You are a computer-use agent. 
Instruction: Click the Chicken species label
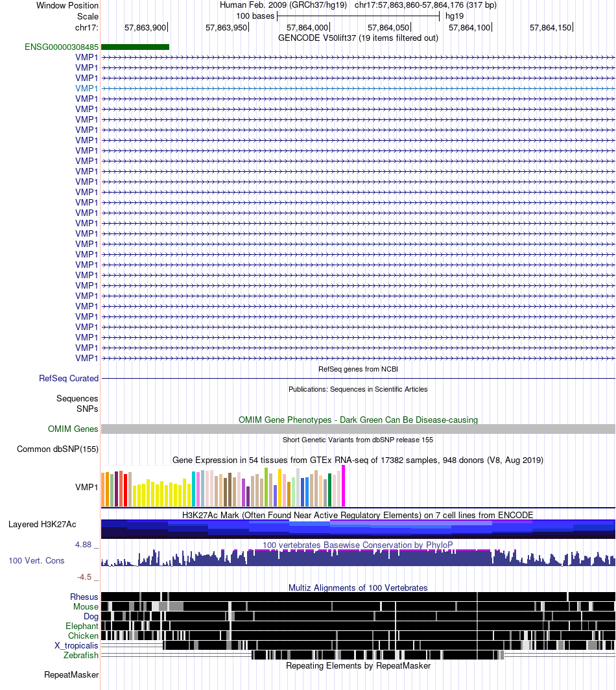[83, 636]
